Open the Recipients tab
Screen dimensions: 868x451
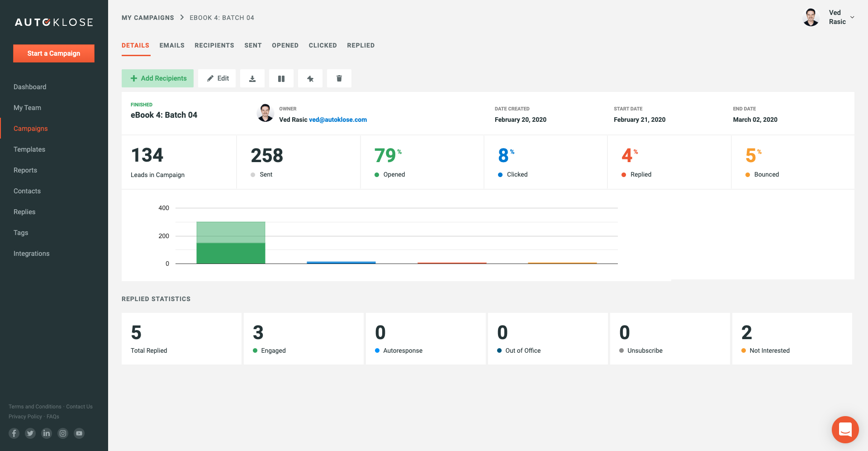pos(214,45)
